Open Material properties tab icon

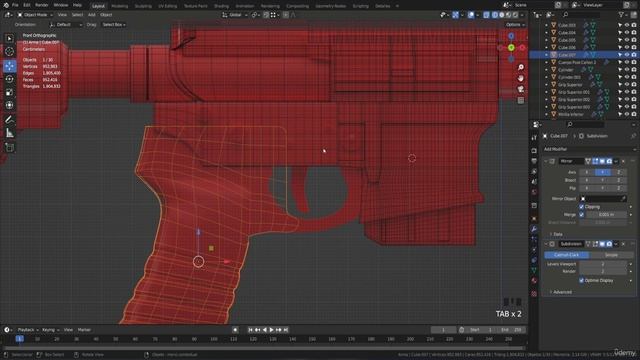[534, 281]
